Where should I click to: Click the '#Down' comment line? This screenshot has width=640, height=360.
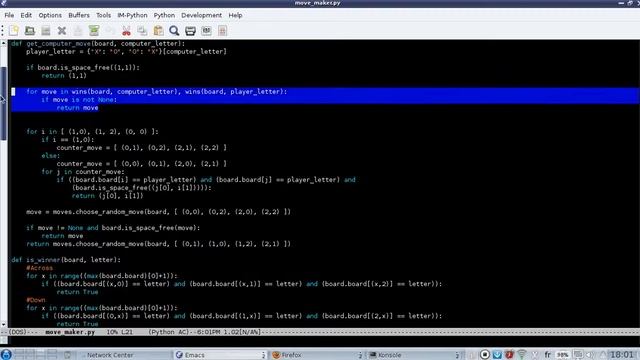36,300
